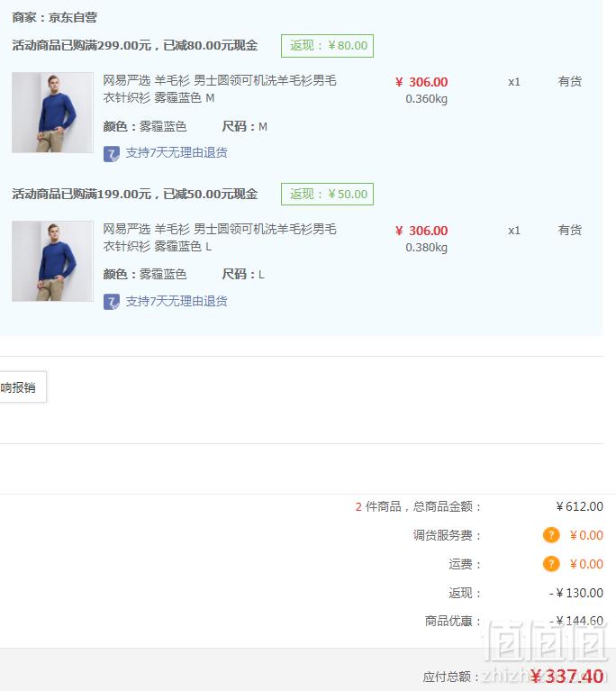Image resolution: width=616 pixels, height=691 pixels.
Task: Click the 2 件商品，总商品金额 label
Action: click(418, 506)
